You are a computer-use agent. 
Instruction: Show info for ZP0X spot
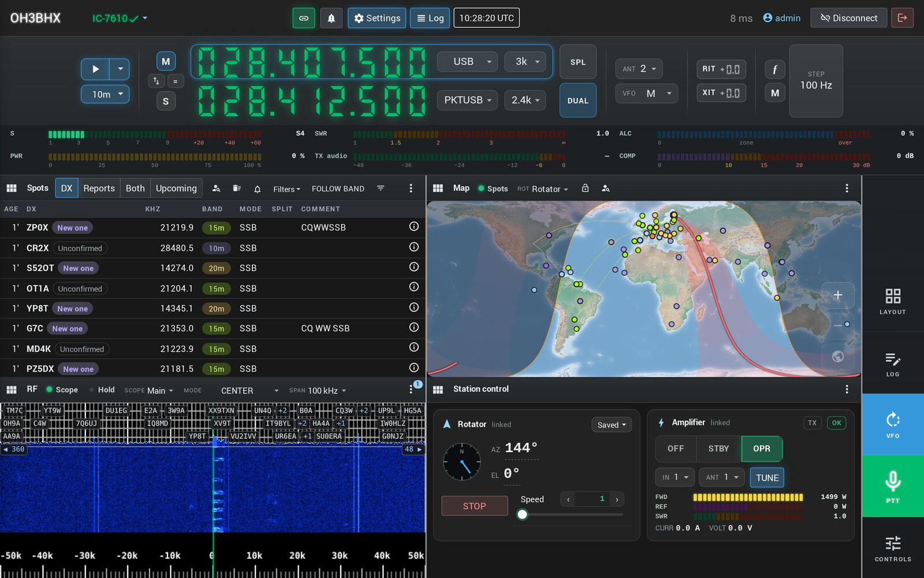click(x=414, y=227)
